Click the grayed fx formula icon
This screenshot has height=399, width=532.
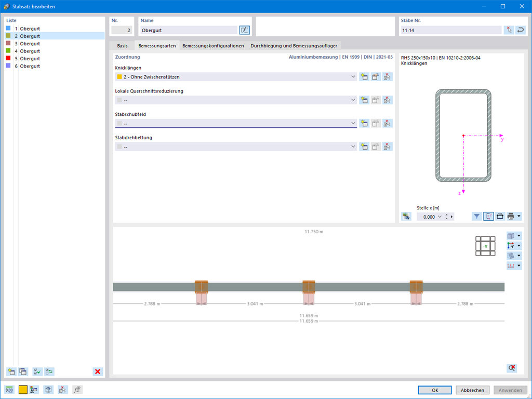click(77, 390)
